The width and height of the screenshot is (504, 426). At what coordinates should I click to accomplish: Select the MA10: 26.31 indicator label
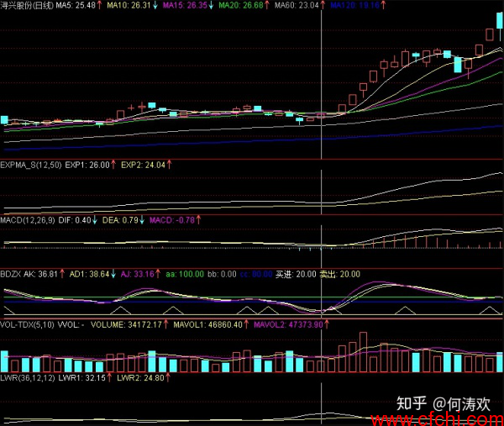[129, 5]
